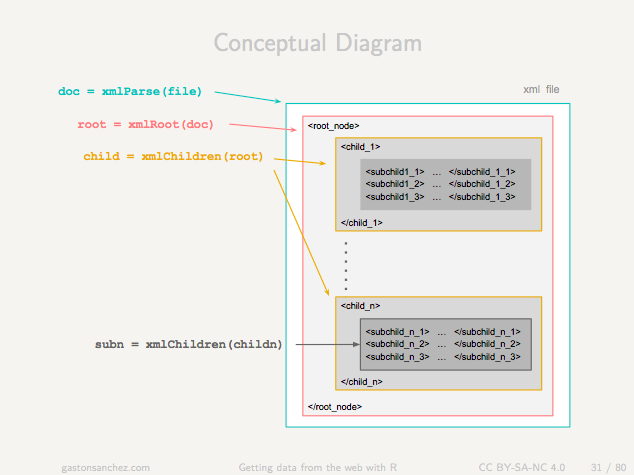Select the root = xmlRoot(doc) code line
634x475 pixels.
[x=146, y=125]
